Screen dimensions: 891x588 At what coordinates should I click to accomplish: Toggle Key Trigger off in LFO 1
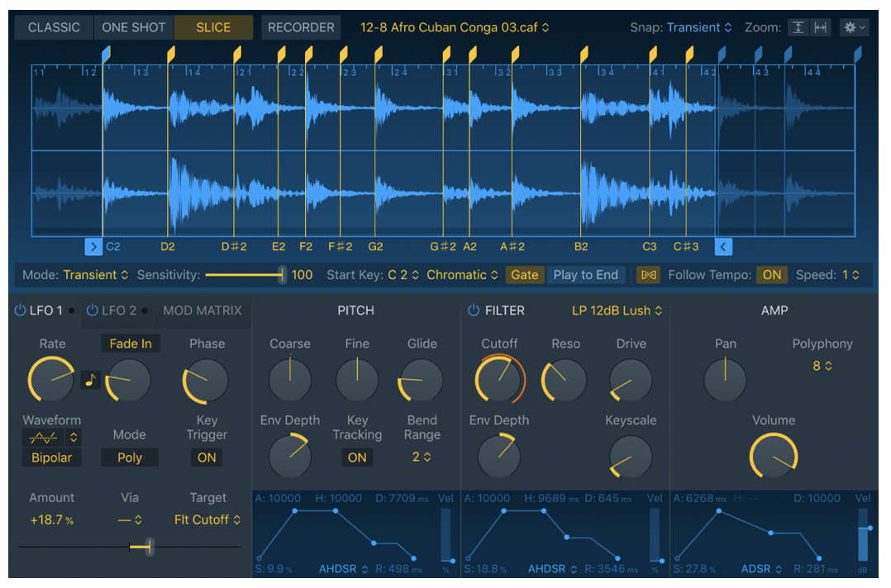click(x=206, y=458)
